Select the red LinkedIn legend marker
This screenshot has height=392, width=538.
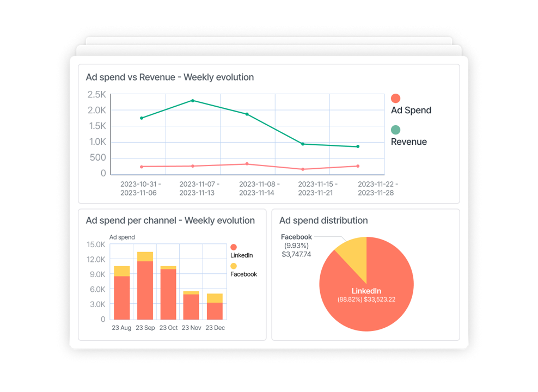pyautogui.click(x=234, y=246)
